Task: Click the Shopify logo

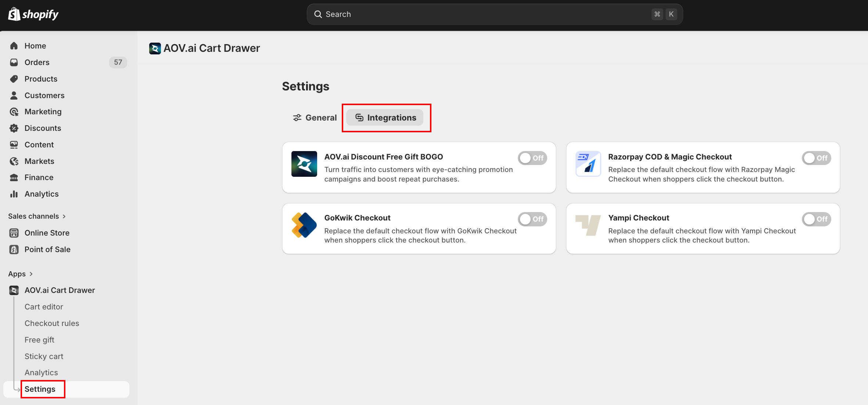Action: [33, 14]
